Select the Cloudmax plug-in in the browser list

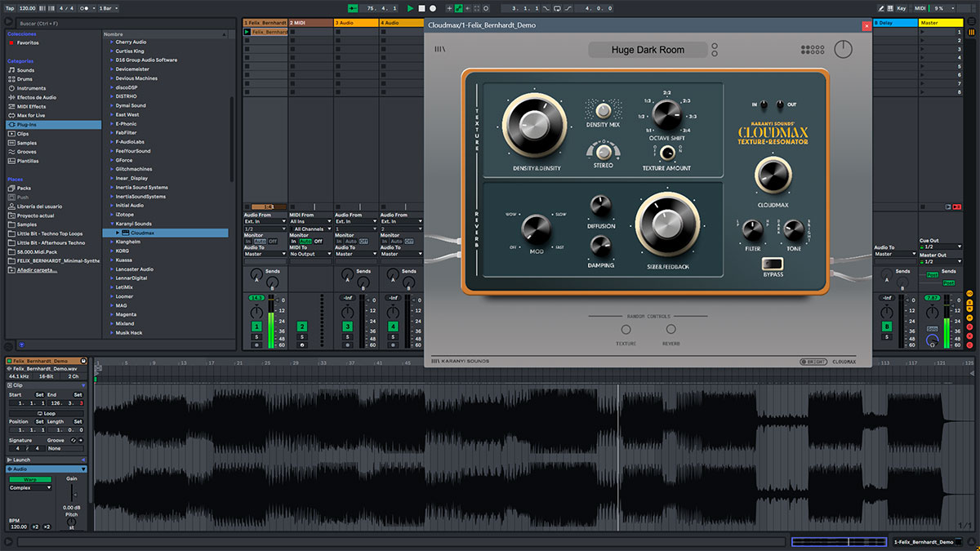click(165, 233)
